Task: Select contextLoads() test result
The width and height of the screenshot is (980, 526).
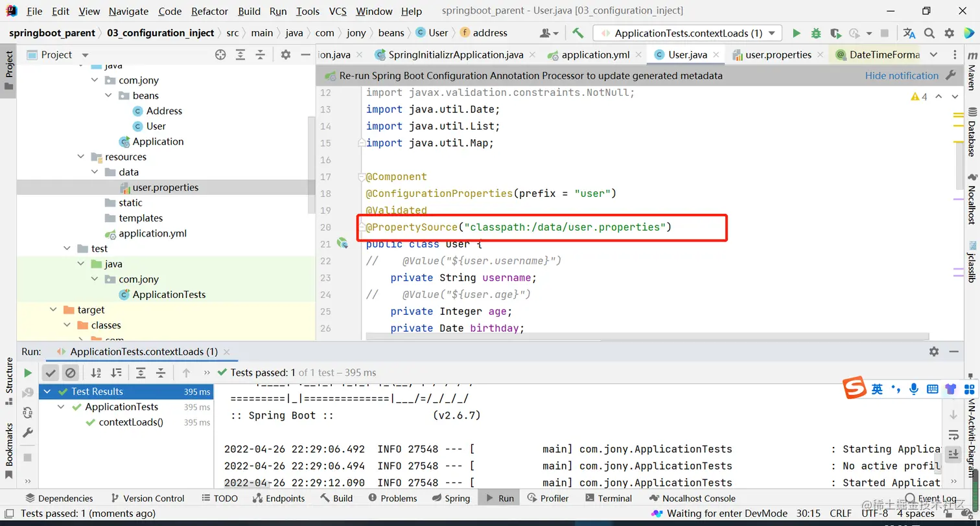Action: click(131, 422)
